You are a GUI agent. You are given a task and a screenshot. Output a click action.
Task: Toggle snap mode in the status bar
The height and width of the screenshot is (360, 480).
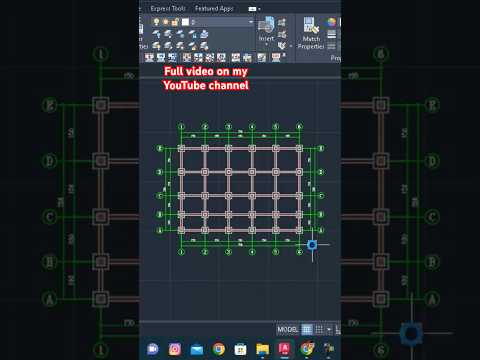tap(319, 330)
